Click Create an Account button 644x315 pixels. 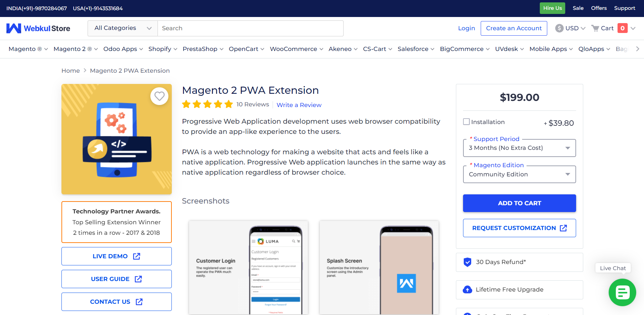[514, 28]
